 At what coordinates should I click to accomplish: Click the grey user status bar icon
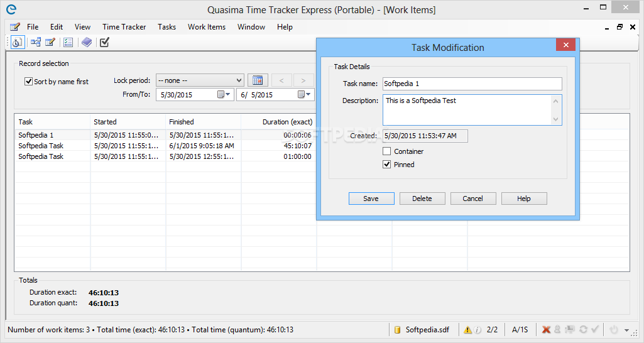557,329
